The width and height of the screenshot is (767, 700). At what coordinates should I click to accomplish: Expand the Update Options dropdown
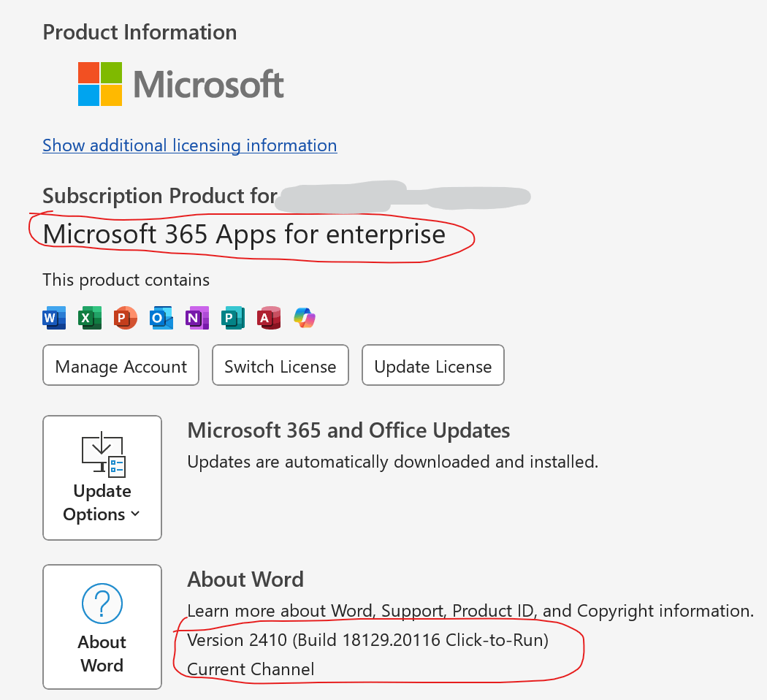click(x=102, y=478)
